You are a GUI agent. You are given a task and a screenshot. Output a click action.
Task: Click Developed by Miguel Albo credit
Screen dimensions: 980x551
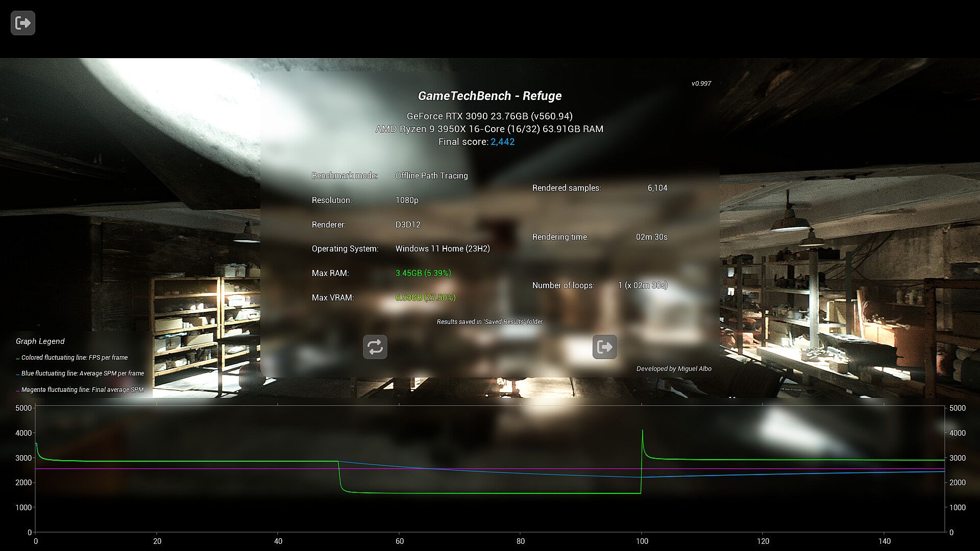click(x=673, y=368)
